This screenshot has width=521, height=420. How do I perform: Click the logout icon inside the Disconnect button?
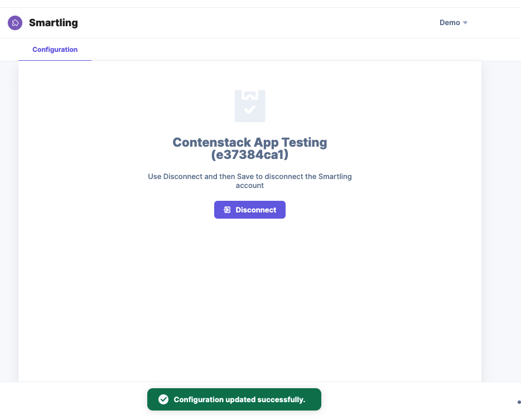click(x=227, y=210)
